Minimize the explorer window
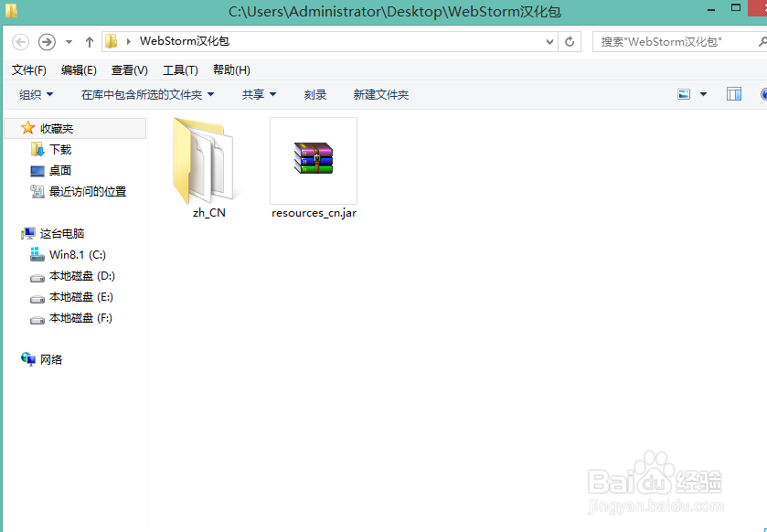The image size is (767, 532). point(712,9)
